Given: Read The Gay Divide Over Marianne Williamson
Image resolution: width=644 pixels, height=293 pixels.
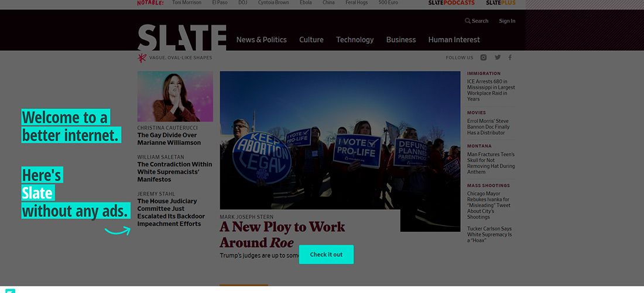Looking at the screenshot, I should 169,139.
